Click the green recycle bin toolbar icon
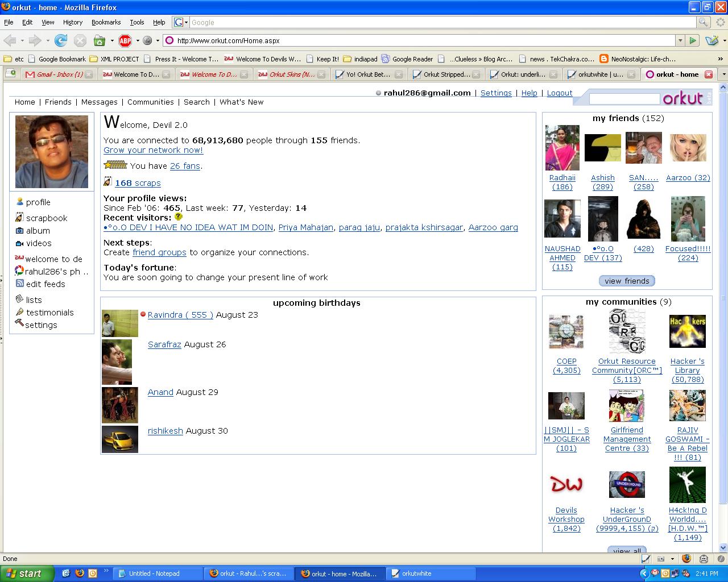Image resolution: width=728 pixels, height=582 pixels. tap(100, 40)
